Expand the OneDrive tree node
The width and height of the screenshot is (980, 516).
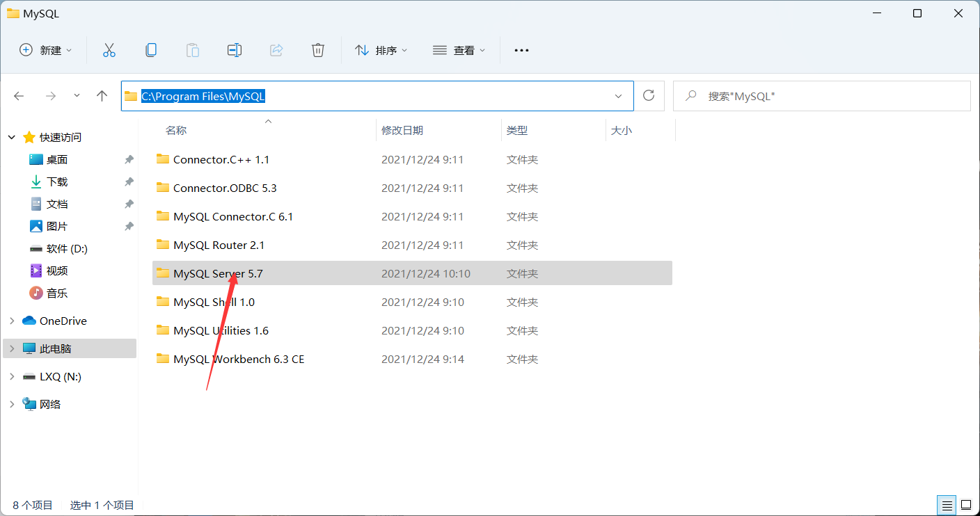point(12,321)
